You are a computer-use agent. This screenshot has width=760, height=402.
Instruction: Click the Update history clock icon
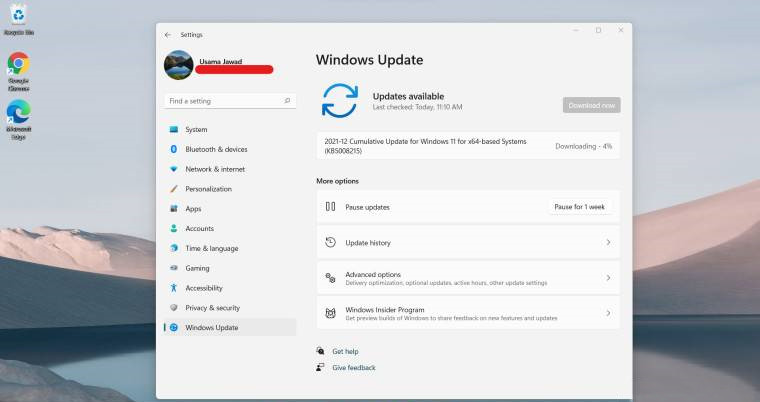click(331, 242)
